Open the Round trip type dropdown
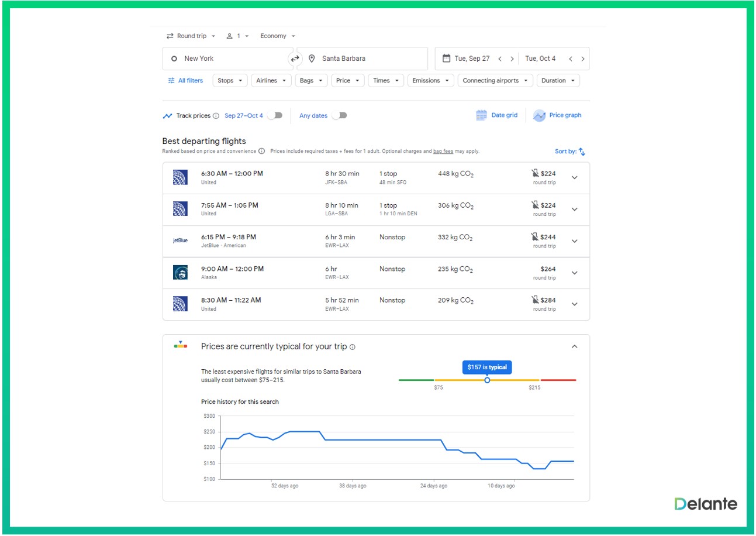 point(191,36)
